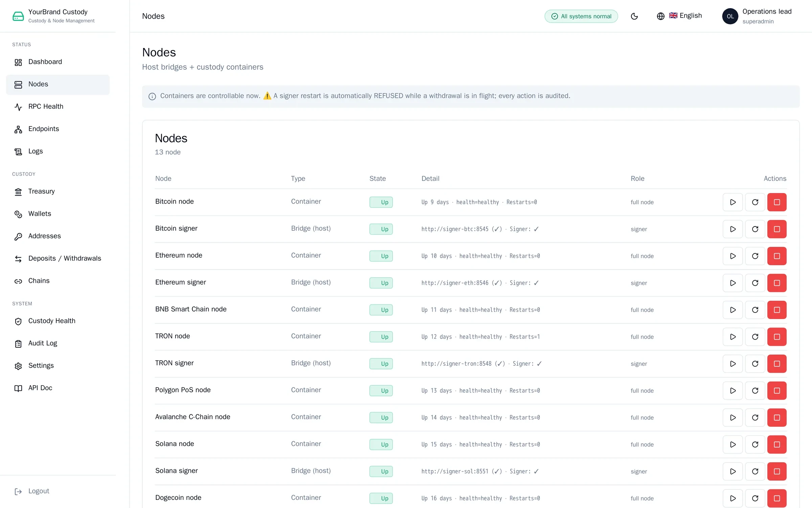This screenshot has width=812, height=508.
Task: Open the Dashboard page
Action: tap(58, 62)
